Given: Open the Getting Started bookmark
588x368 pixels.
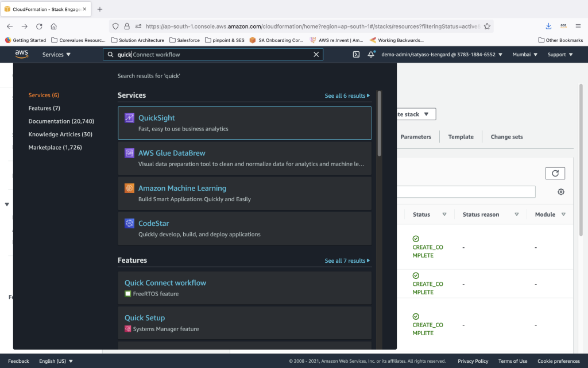Looking at the screenshot, I should click(x=25, y=40).
